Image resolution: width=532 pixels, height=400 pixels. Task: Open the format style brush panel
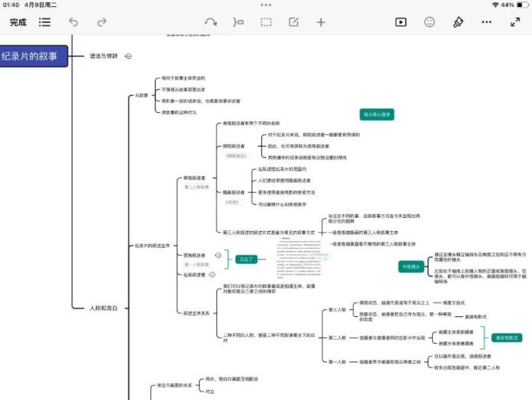click(458, 22)
